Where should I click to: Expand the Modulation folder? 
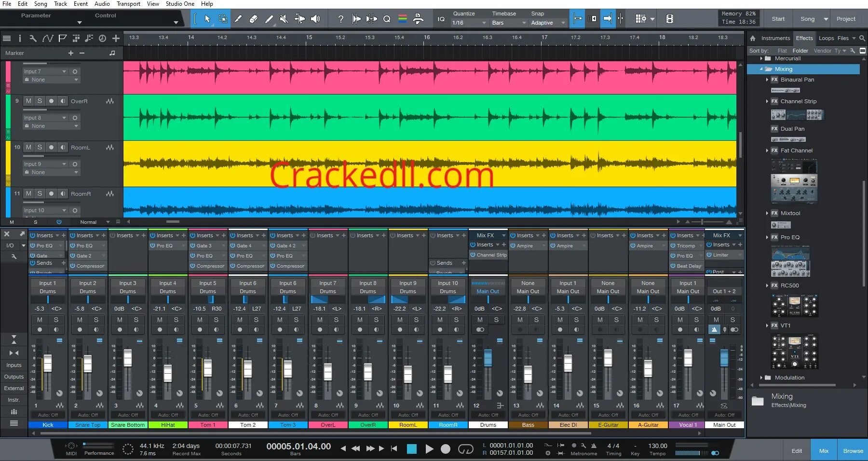point(761,378)
